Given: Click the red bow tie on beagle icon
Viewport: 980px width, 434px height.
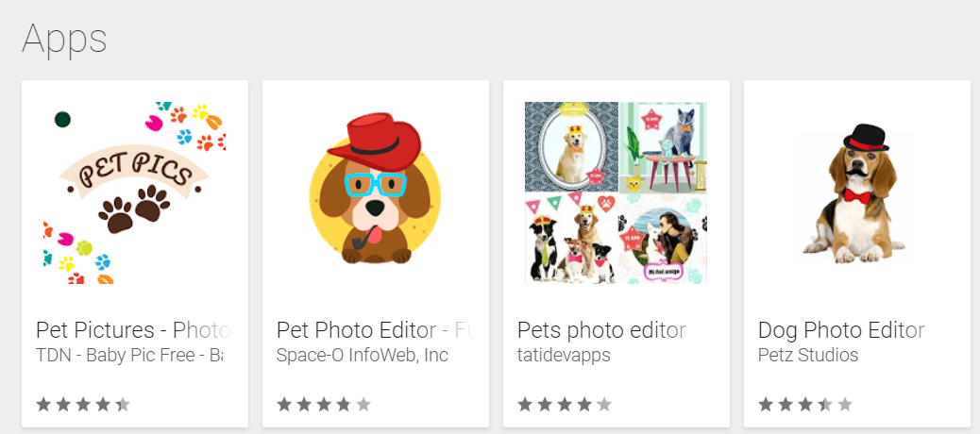Looking at the screenshot, I should tap(857, 196).
